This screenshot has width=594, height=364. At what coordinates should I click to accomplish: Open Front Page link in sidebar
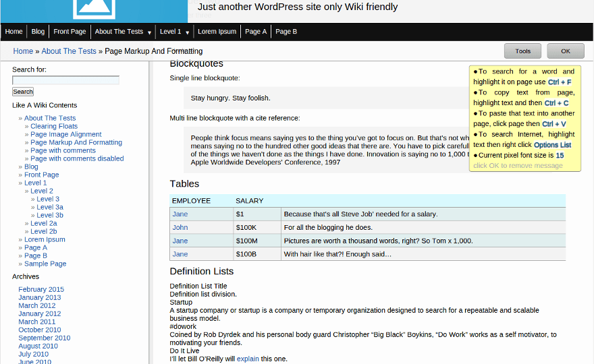pos(42,175)
